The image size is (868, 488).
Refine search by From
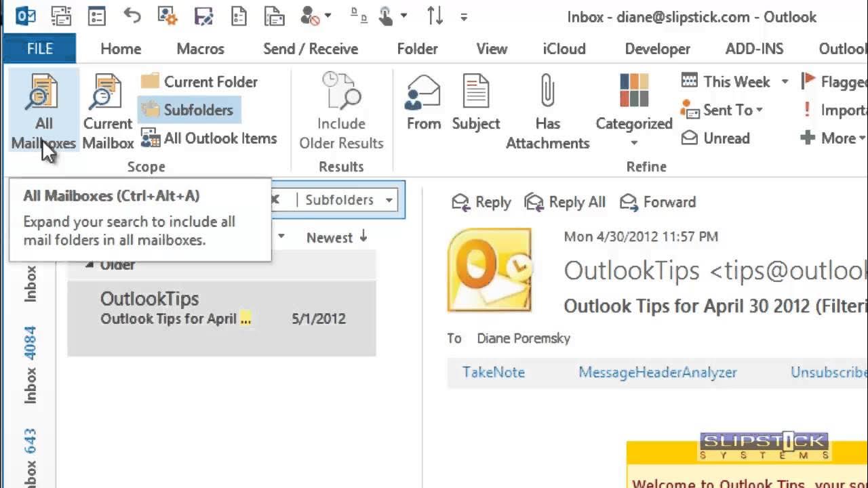pyautogui.click(x=424, y=103)
